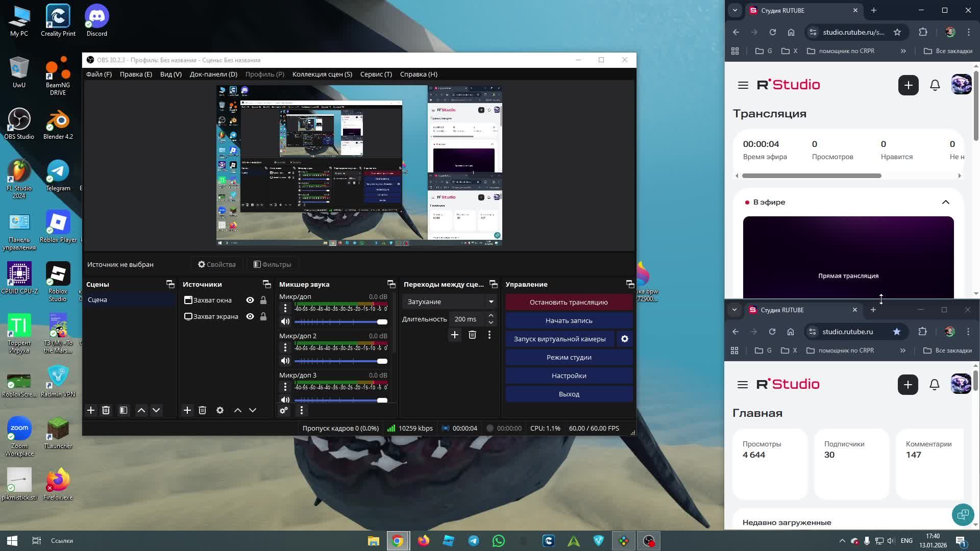The height and width of the screenshot is (551, 980).
Task: Lock the Захват экрана source
Action: click(x=263, y=316)
